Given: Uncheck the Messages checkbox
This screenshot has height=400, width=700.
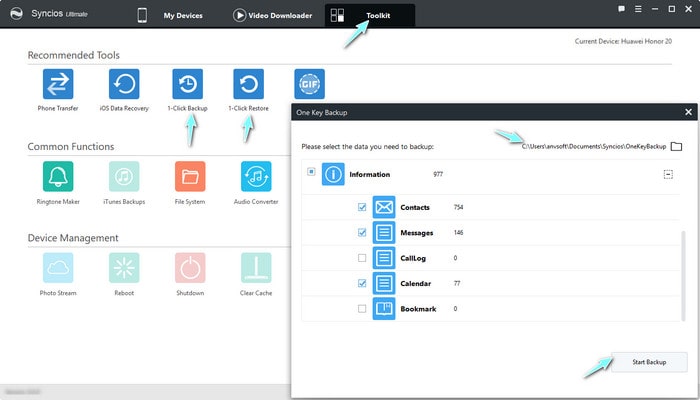Looking at the screenshot, I should (x=362, y=233).
